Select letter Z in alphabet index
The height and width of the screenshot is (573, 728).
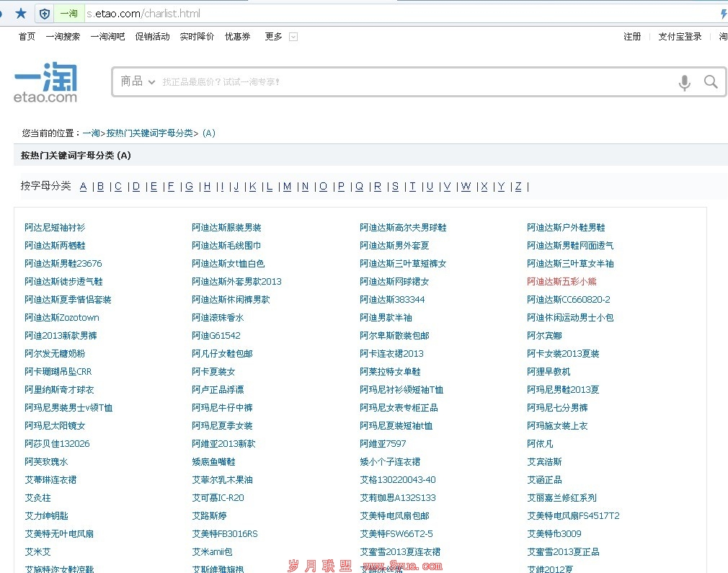pyautogui.click(x=518, y=187)
